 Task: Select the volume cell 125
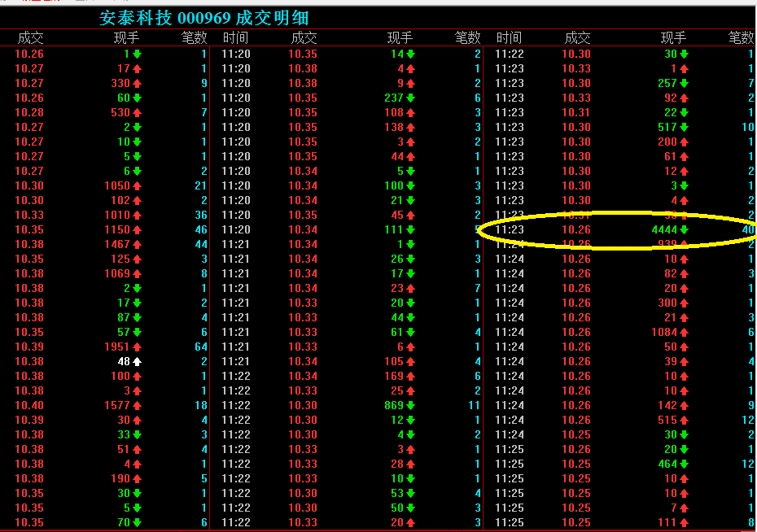[120, 259]
